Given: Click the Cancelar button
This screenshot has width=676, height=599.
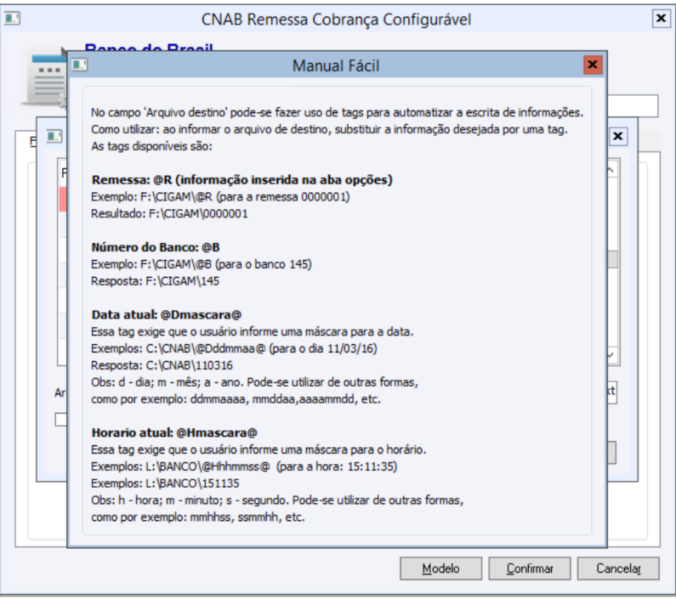Looking at the screenshot, I should point(618,568).
